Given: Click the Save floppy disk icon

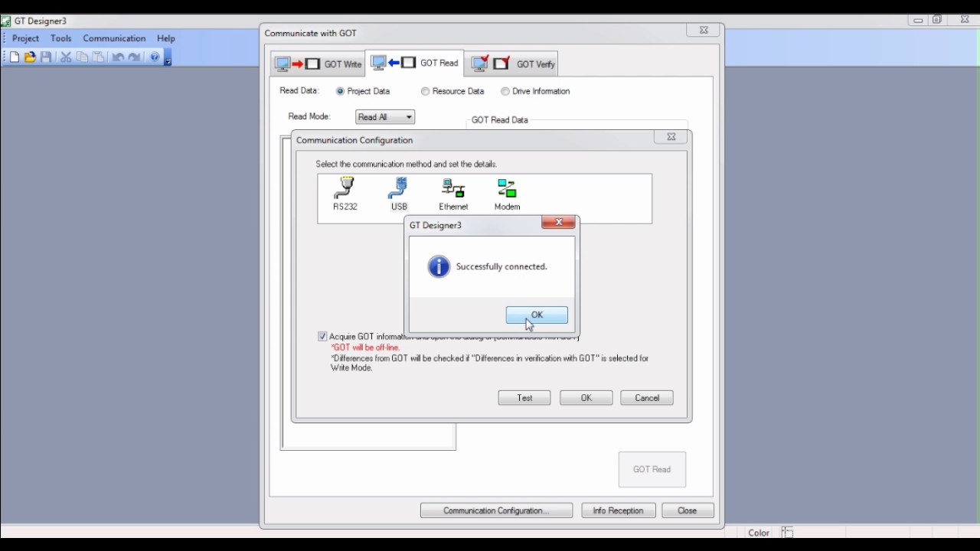Looking at the screenshot, I should click(x=47, y=57).
